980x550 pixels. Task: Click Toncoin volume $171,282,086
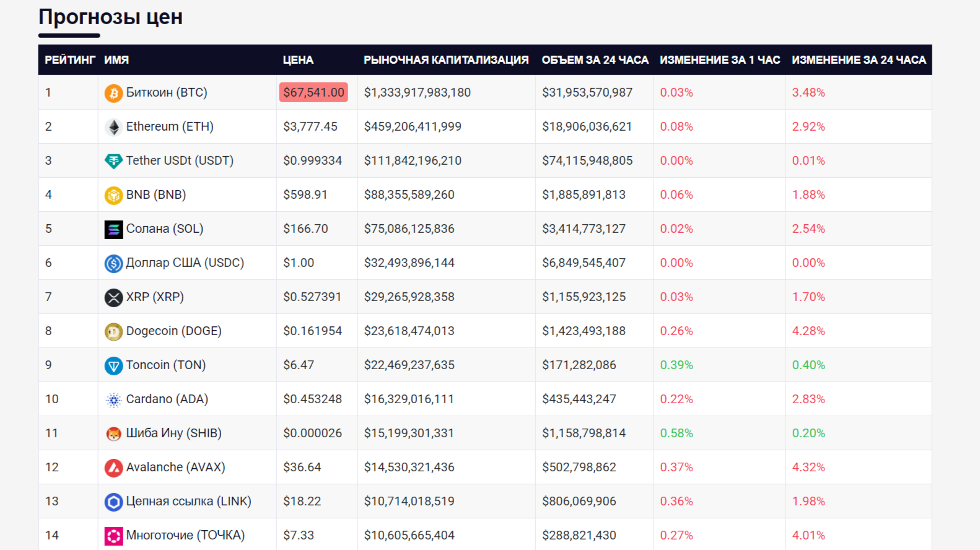coord(579,365)
